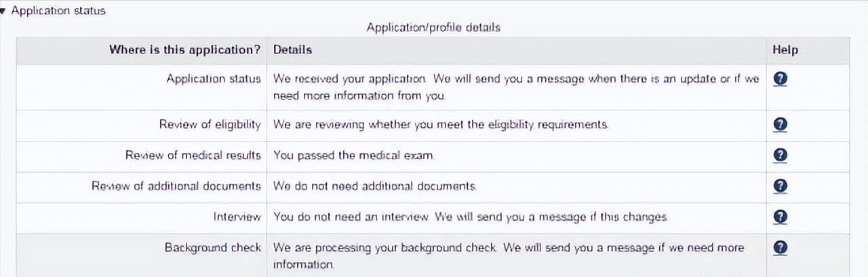Open help for Review of medical results
This screenshot has width=868, height=277.
pyautogui.click(x=780, y=155)
